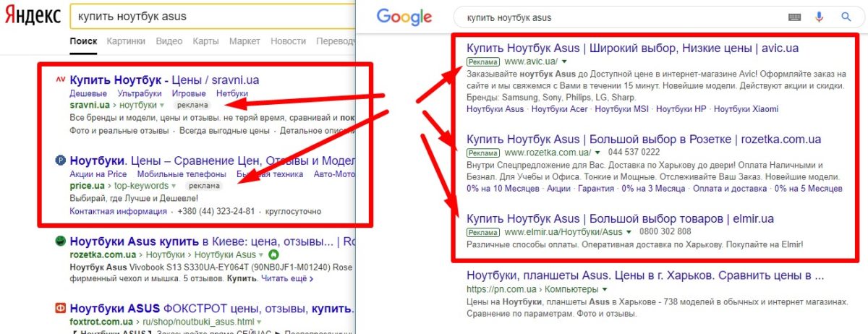Start voice search with the microphone icon
This screenshot has height=334, width=868.
click(x=820, y=17)
